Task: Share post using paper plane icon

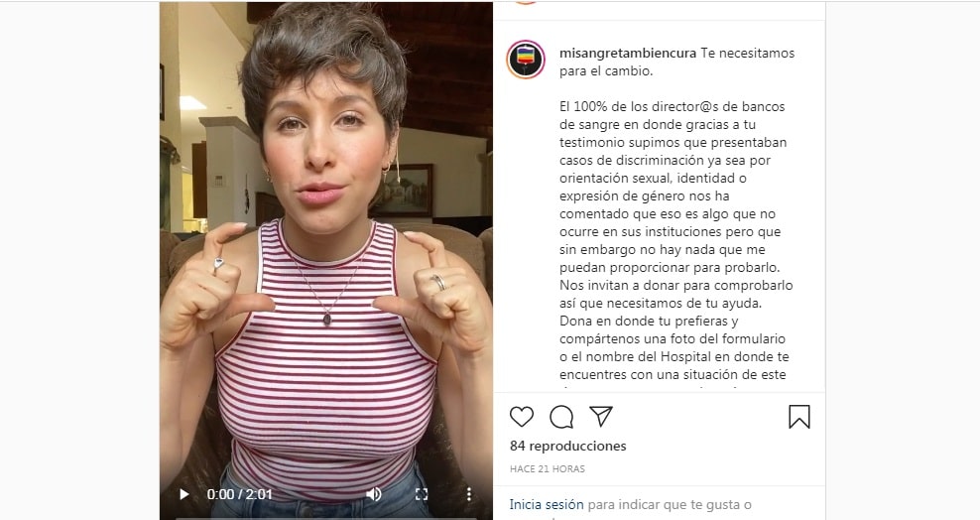Action: 601,416
